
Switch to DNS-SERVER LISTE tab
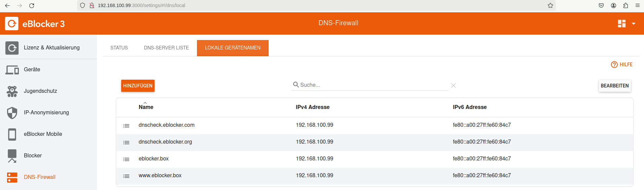coord(166,48)
